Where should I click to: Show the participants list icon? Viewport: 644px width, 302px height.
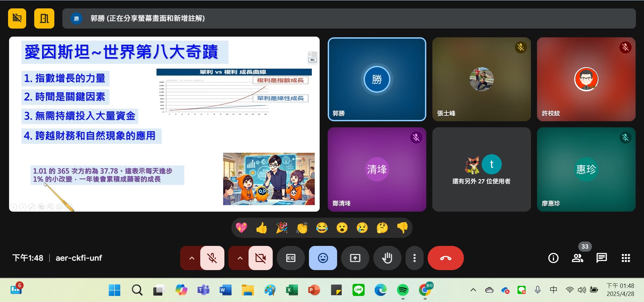tap(577, 258)
